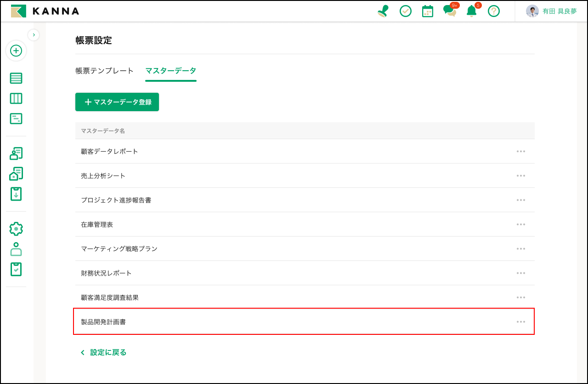Open the settings gear in sidebar
Screen dimensions: 588x384
click(16, 229)
